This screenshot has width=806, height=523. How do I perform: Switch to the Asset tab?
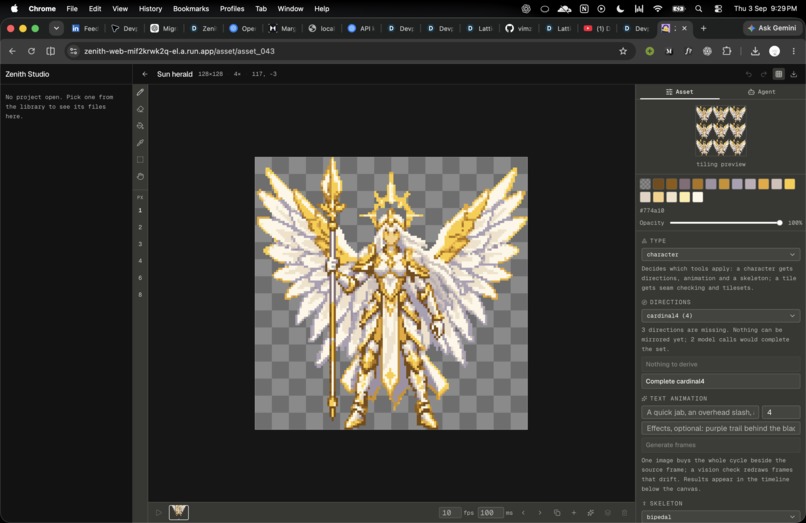pyautogui.click(x=680, y=92)
